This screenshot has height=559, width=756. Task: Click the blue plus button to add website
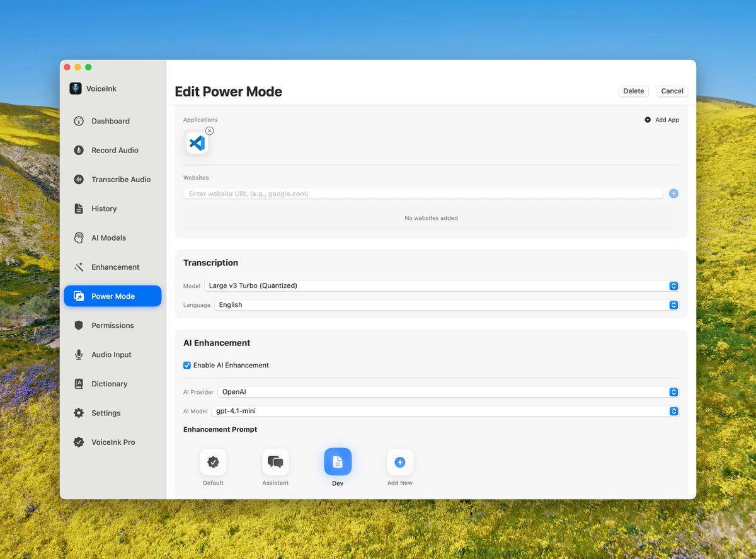[673, 193]
